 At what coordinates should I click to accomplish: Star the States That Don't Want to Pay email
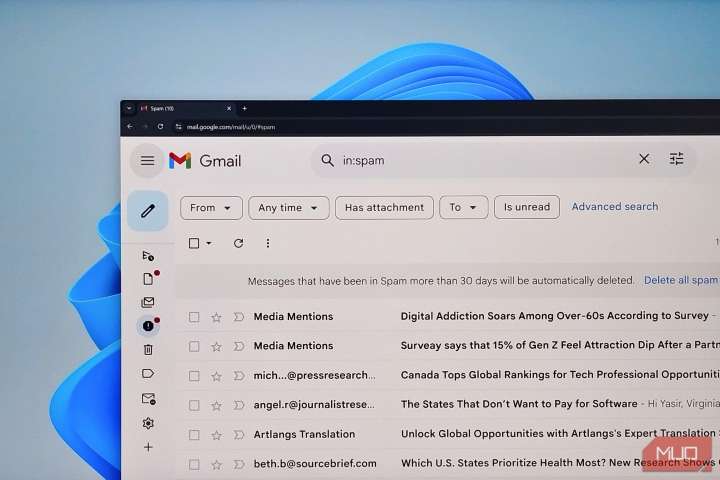[216, 406]
